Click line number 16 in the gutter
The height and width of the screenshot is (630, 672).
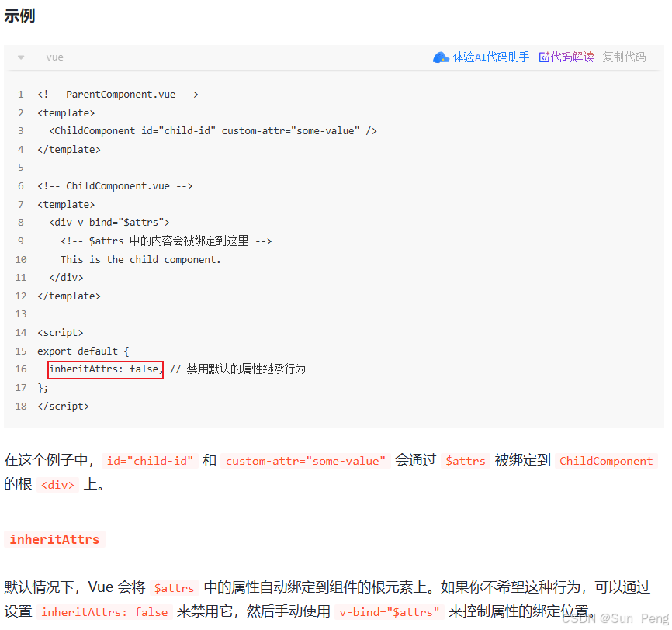tap(20, 369)
